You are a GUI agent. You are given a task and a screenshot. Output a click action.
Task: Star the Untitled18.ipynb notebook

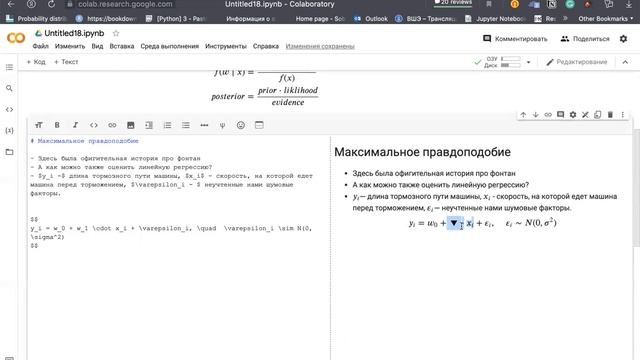[x=116, y=33]
